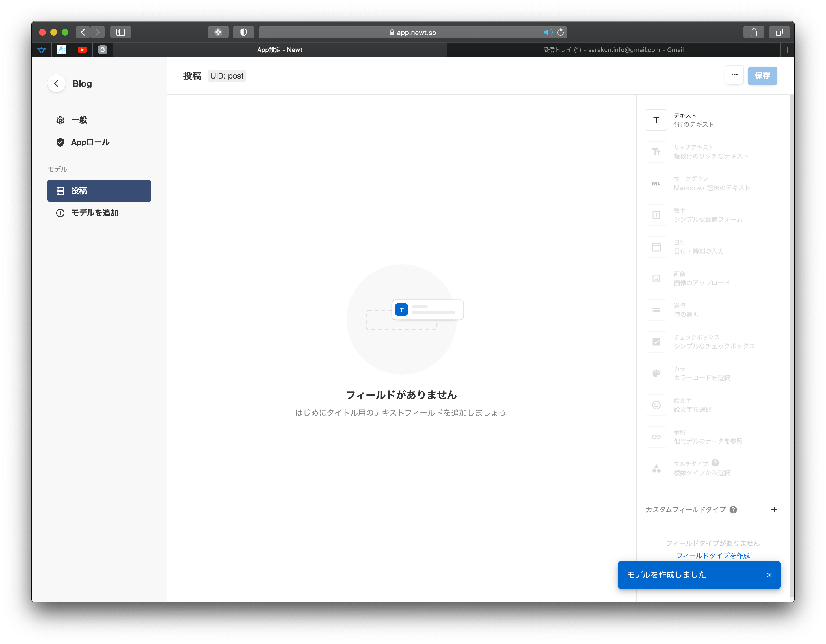Image resolution: width=826 pixels, height=644 pixels.
Task: Open the blue bird pinned tab
Action: click(x=42, y=50)
